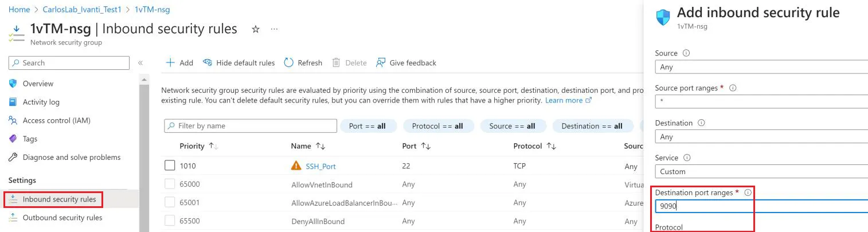This screenshot has width=868, height=232.
Task: Open the SSH_Port rule link
Action: point(321,166)
